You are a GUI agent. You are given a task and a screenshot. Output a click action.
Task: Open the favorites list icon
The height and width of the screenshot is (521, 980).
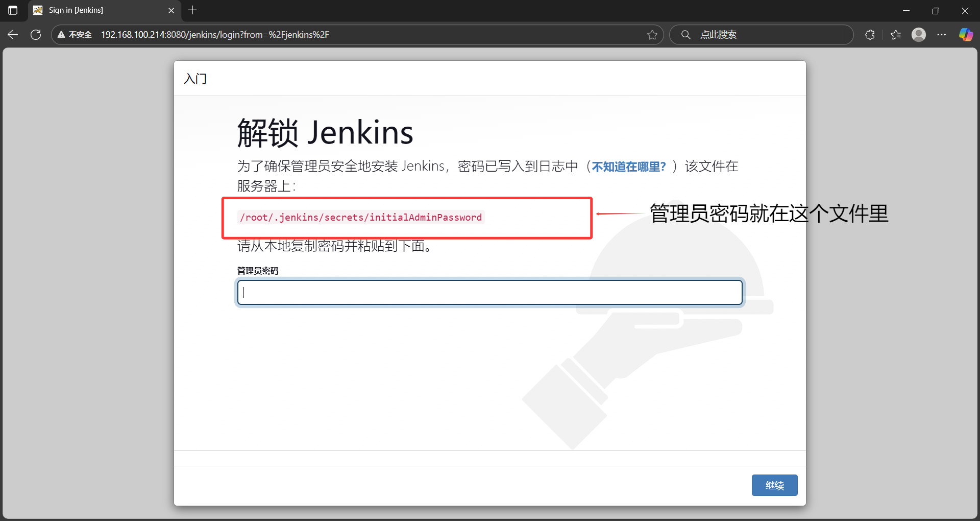coord(896,35)
